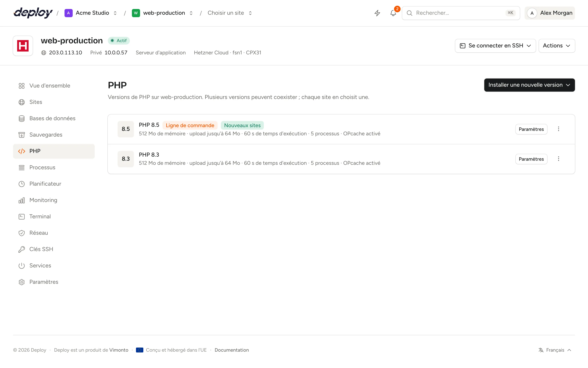
Task: Click the Bases de données database icon
Action: click(22, 118)
